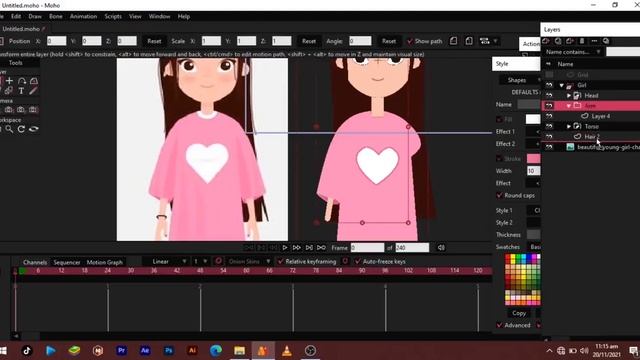Click the duplicate layer icon
Screen dimensions: 640x360
pyautogui.click(x=558, y=41)
